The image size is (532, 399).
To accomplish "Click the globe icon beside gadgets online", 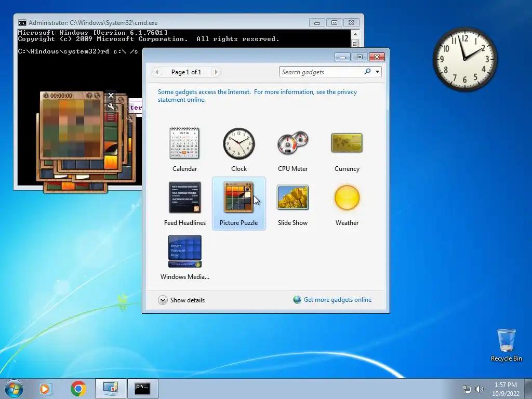I will [x=297, y=300].
